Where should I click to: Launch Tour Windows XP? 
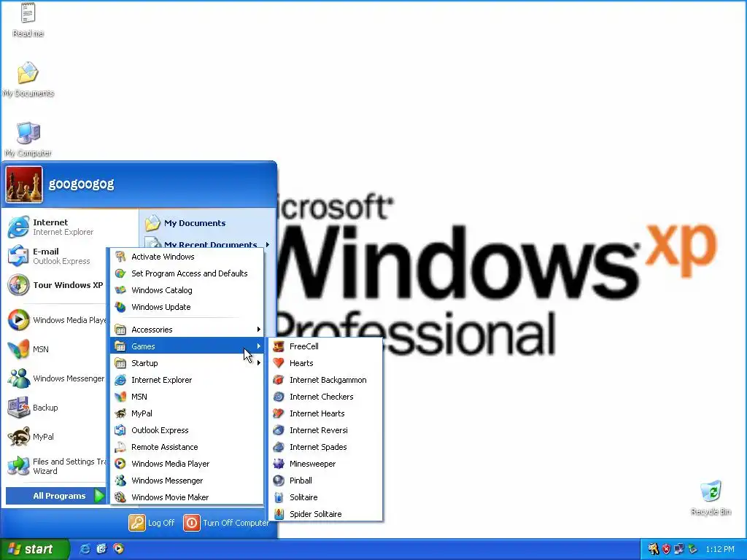(55, 285)
